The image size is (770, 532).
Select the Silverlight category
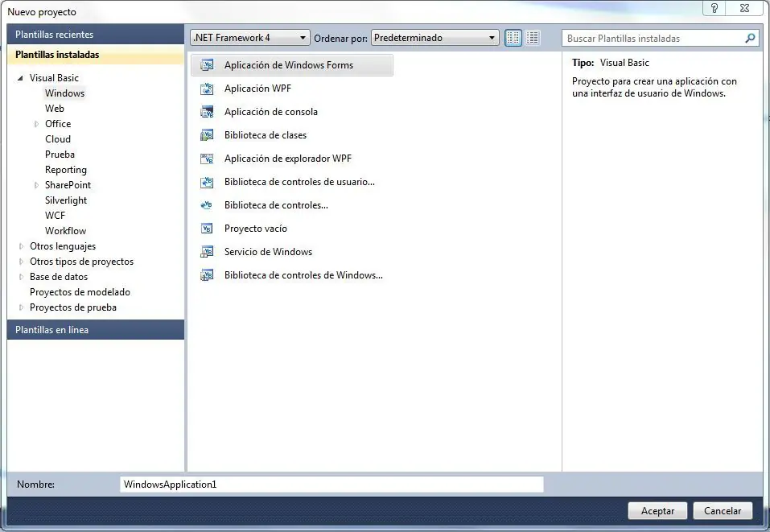click(66, 200)
